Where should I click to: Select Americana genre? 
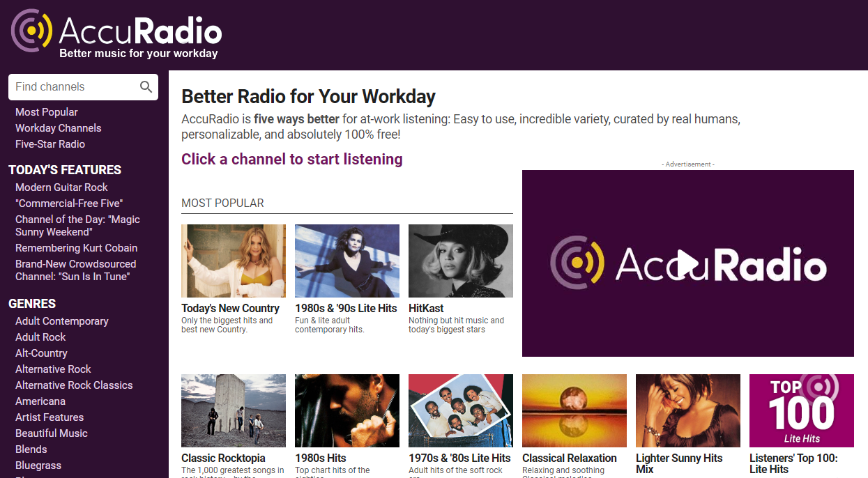40,401
